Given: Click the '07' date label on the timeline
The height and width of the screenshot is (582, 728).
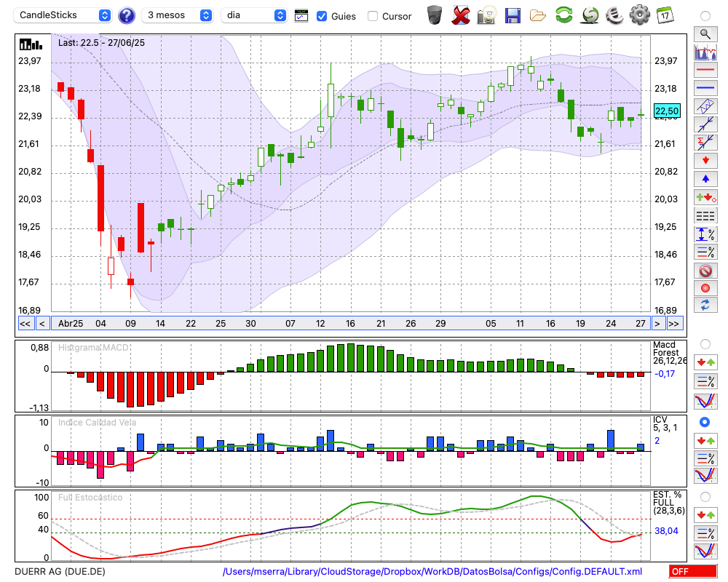Looking at the screenshot, I should pyautogui.click(x=290, y=324).
